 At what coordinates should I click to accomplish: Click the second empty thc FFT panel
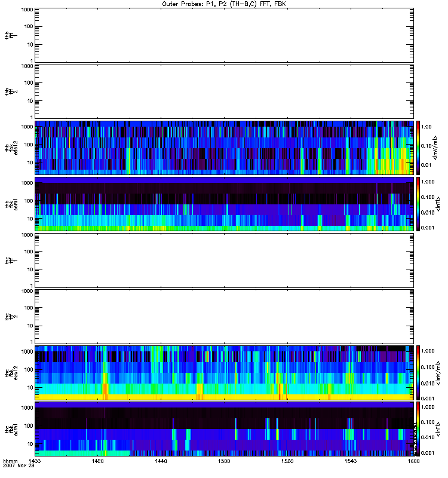[x=224, y=316]
